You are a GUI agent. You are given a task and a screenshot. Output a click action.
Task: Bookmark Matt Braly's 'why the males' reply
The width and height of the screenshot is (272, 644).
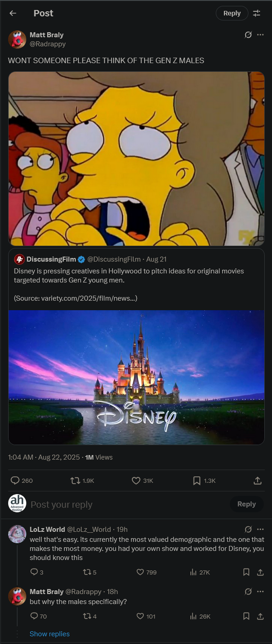(246, 616)
